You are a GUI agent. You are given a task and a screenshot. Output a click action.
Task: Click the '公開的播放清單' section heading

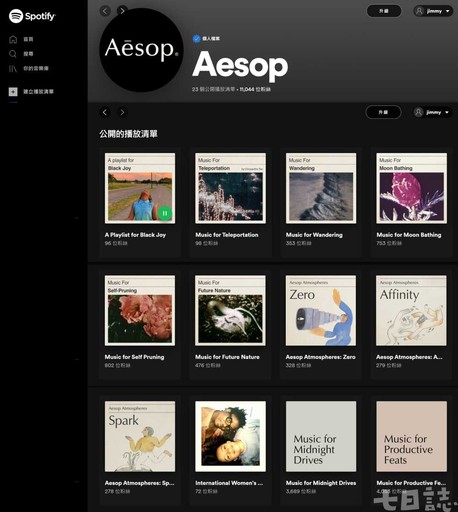128,134
